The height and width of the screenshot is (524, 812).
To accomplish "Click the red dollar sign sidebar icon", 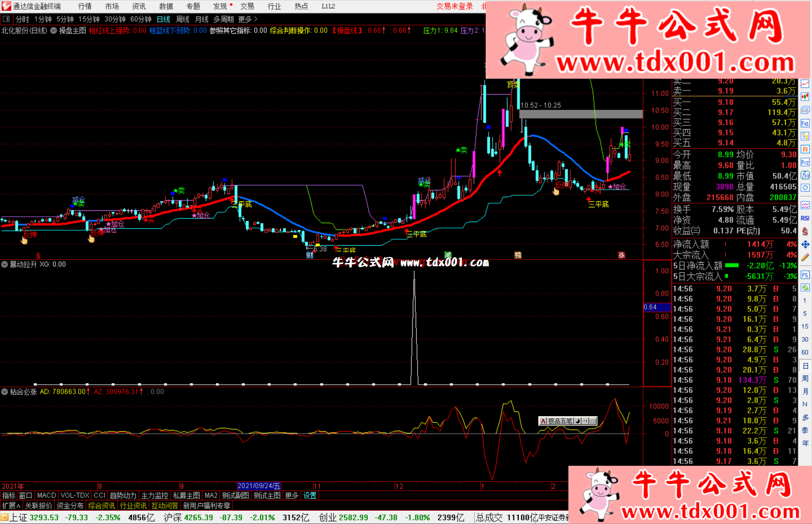I will (x=805, y=231).
